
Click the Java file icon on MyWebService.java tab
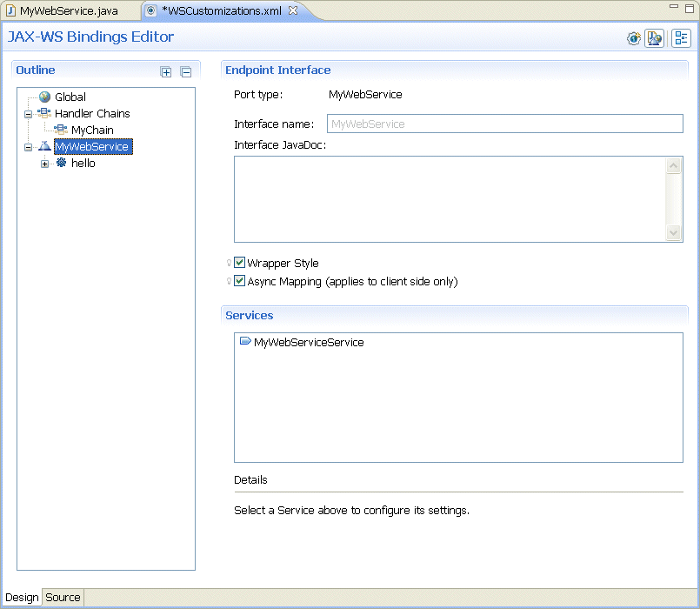[10, 10]
